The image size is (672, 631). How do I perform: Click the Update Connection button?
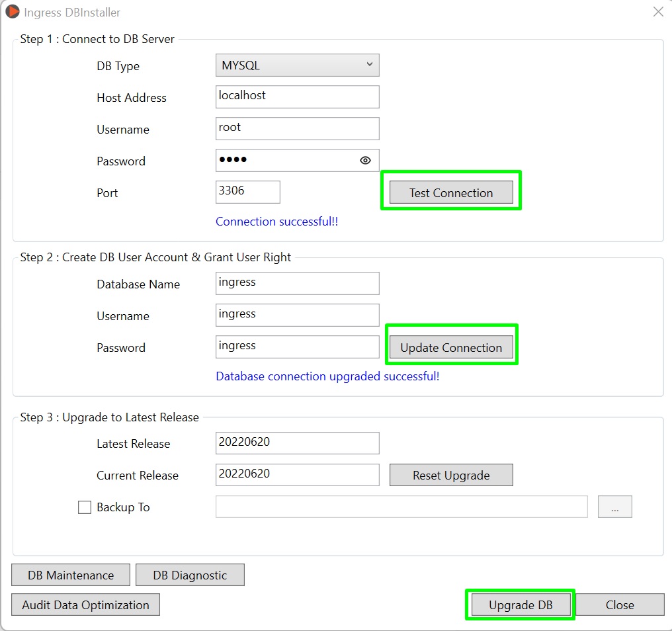point(451,347)
